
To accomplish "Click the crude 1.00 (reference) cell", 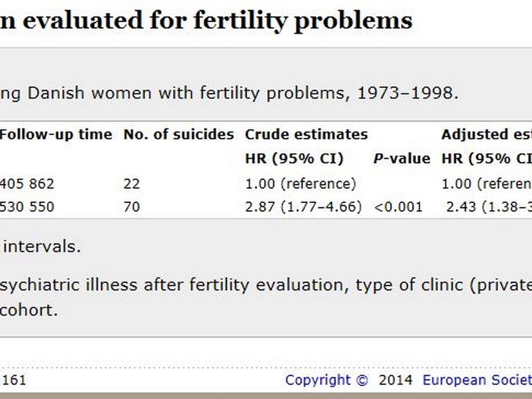I will tap(300, 184).
